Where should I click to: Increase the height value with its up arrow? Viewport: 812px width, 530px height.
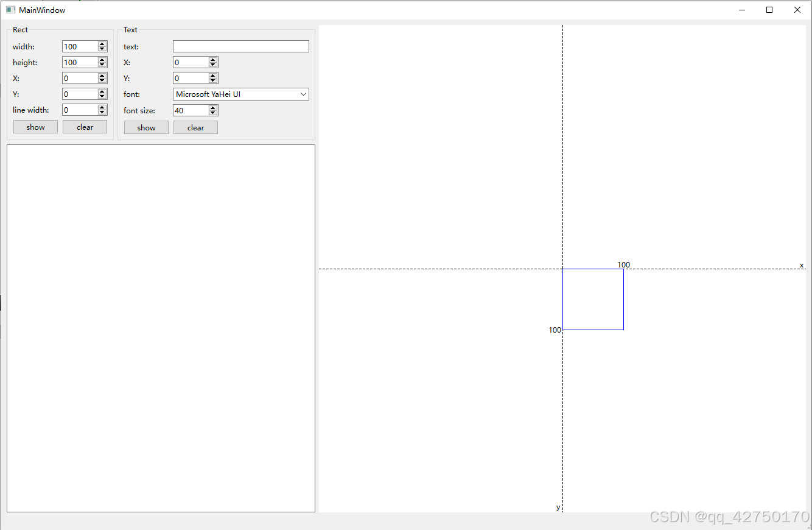(x=102, y=59)
